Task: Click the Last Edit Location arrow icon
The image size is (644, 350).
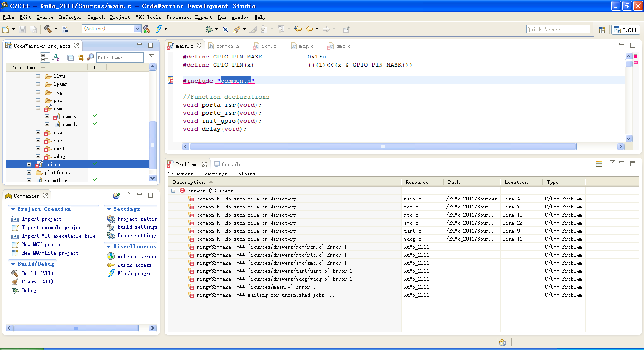Action: click(x=297, y=29)
